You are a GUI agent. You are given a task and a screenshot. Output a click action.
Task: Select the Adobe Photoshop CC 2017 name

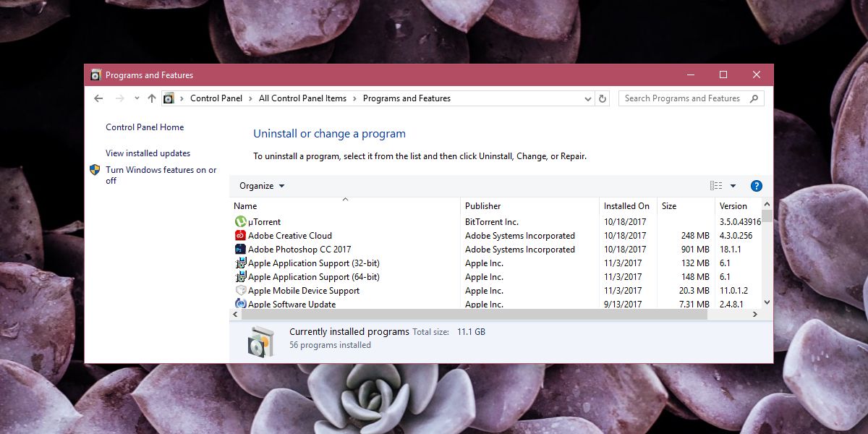[299, 250]
